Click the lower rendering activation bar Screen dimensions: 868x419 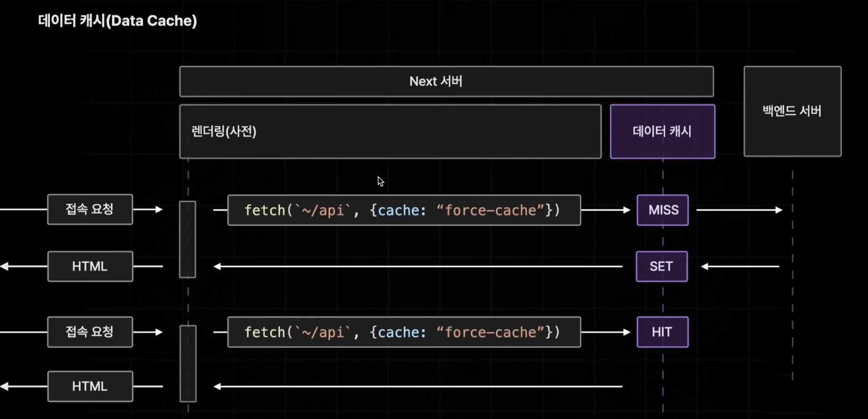[x=188, y=363]
